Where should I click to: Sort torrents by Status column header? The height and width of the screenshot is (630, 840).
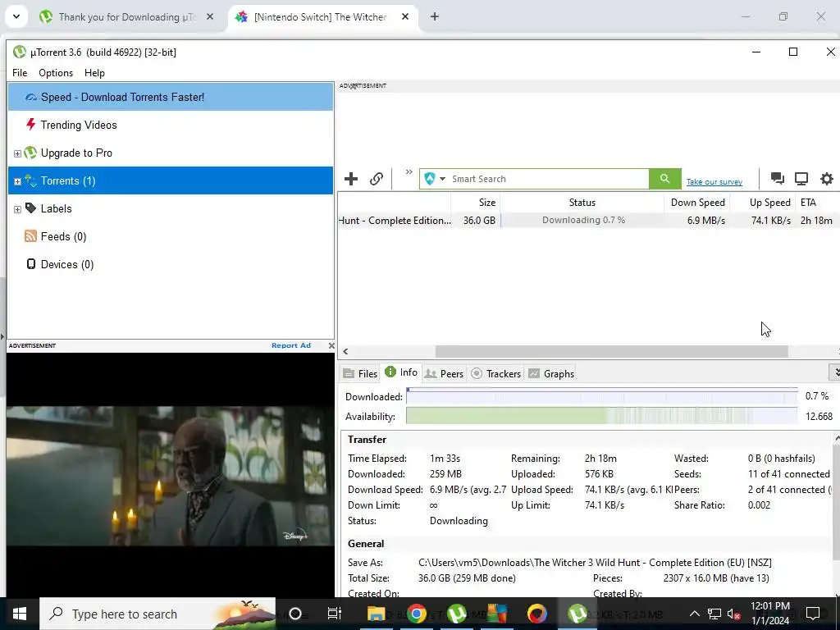pyautogui.click(x=582, y=203)
